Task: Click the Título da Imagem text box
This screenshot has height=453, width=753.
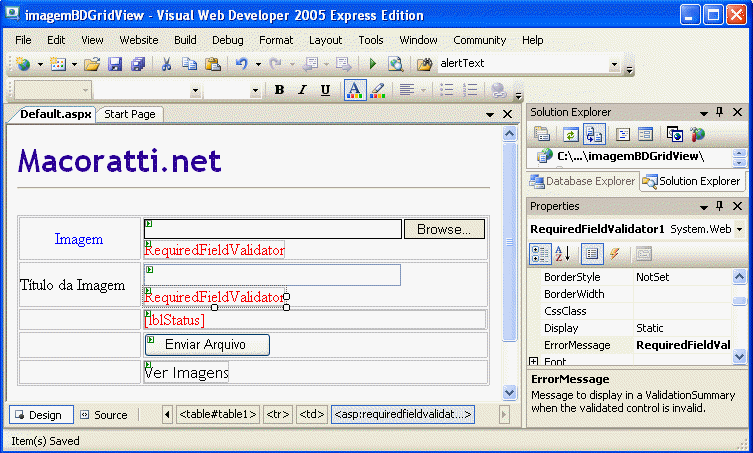Action: pyautogui.click(x=272, y=275)
